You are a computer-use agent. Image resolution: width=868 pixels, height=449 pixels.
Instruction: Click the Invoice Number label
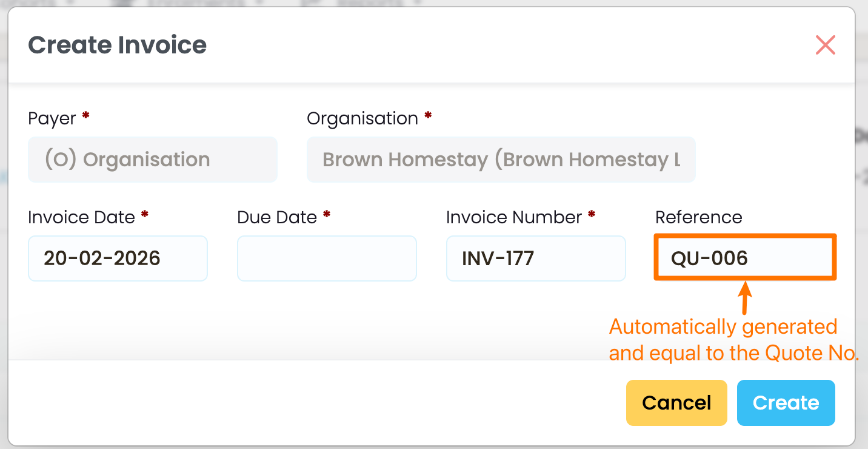click(x=514, y=217)
